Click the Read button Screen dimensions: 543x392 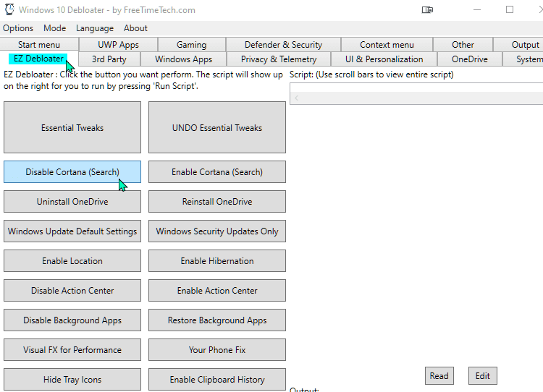[x=439, y=376]
